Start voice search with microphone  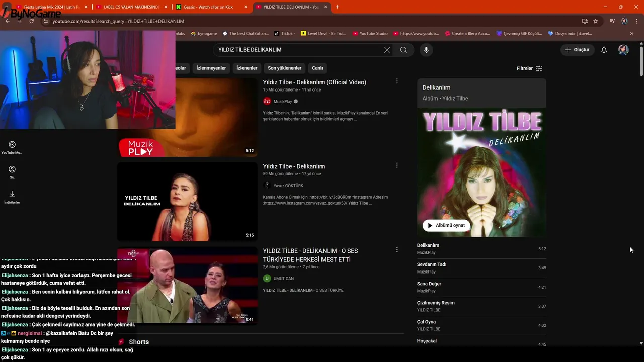coord(426,50)
